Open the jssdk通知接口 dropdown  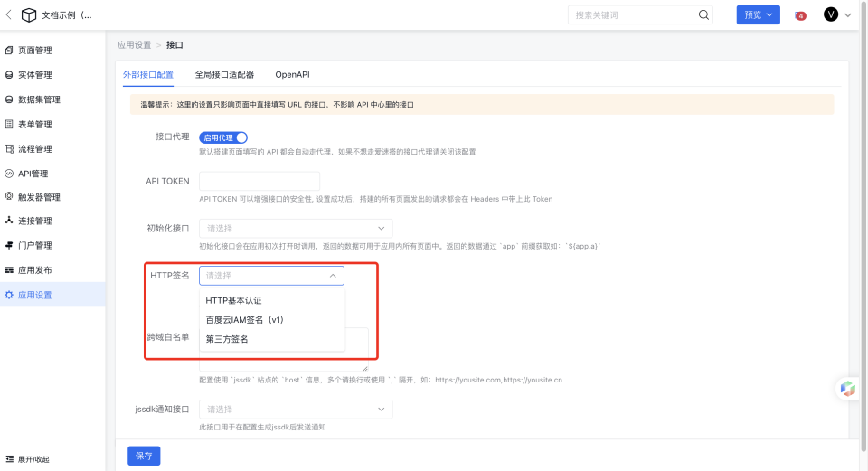[x=296, y=410]
